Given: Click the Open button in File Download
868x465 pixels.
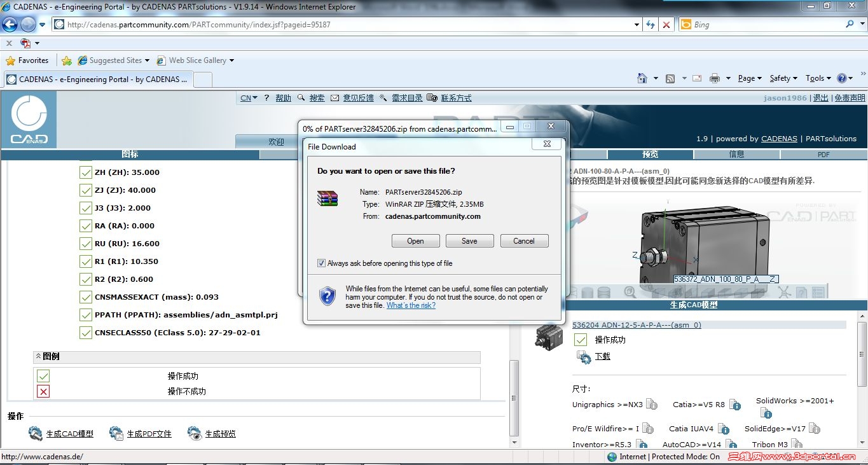Looking at the screenshot, I should pos(415,241).
